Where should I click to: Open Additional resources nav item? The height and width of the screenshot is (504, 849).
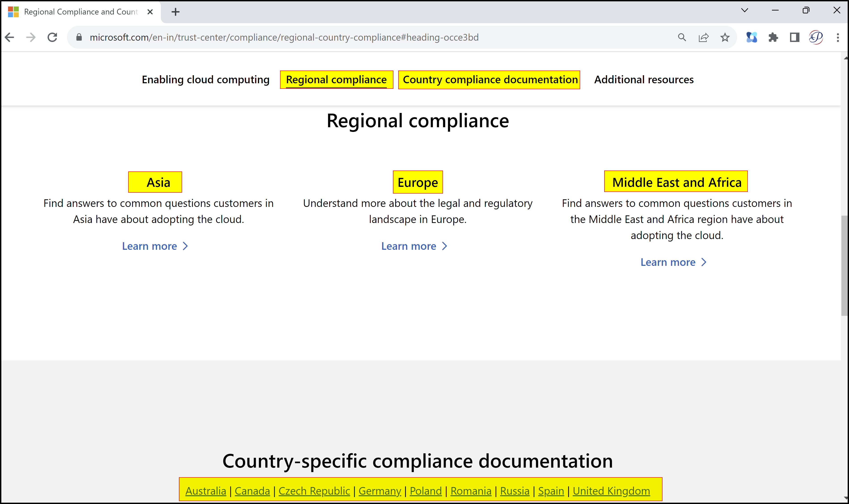644,79
